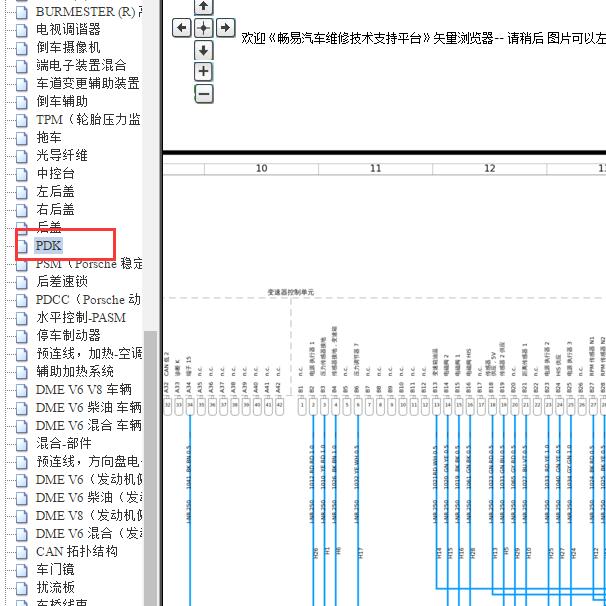606x606 pixels.
Task: Select 倒车辅助 entry
Action: (x=62, y=101)
